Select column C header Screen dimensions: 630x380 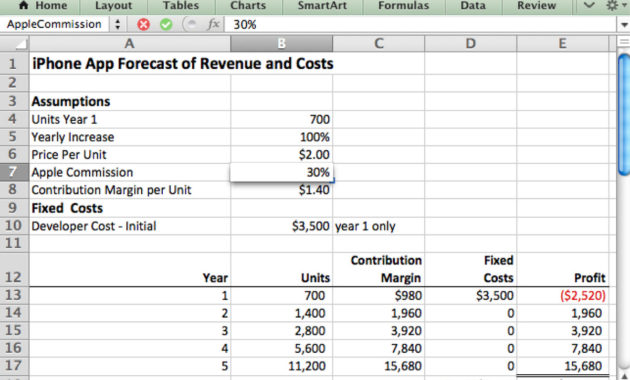378,43
